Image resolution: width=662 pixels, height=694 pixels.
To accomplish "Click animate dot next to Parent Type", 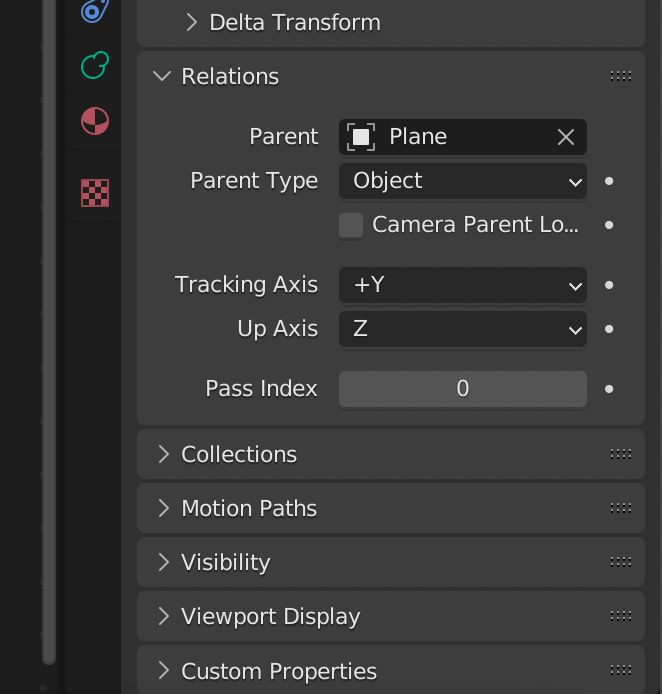I will [x=609, y=181].
